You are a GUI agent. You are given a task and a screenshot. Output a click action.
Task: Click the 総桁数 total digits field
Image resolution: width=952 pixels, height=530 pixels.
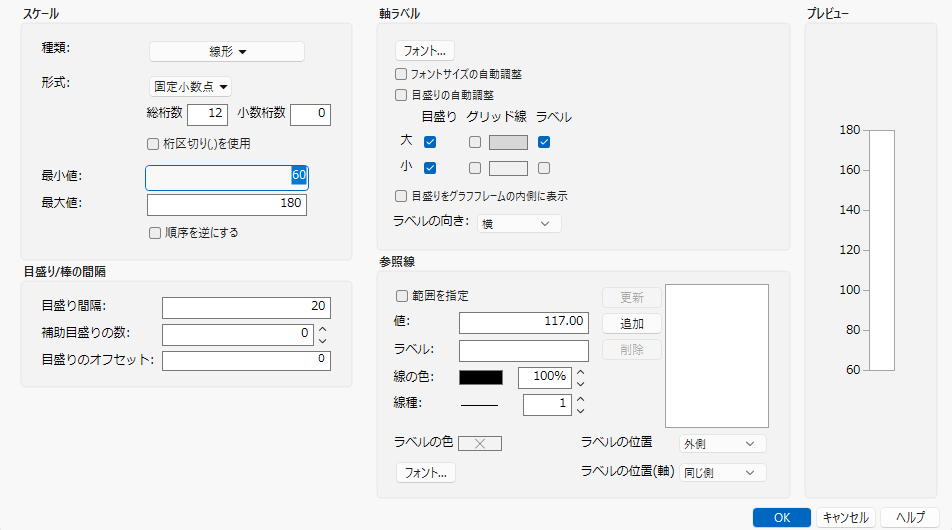coord(208,114)
